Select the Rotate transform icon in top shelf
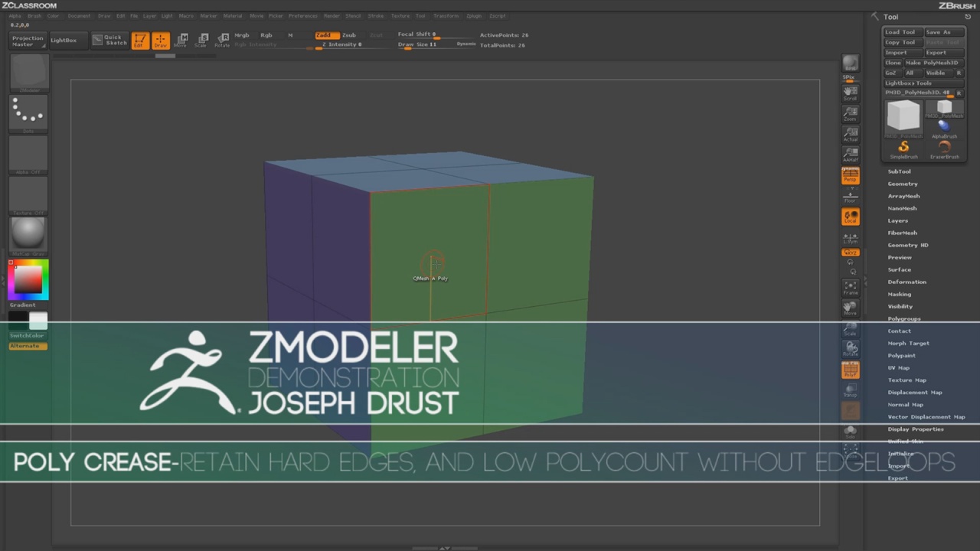Viewport: 980px width, 551px height. coord(221,41)
